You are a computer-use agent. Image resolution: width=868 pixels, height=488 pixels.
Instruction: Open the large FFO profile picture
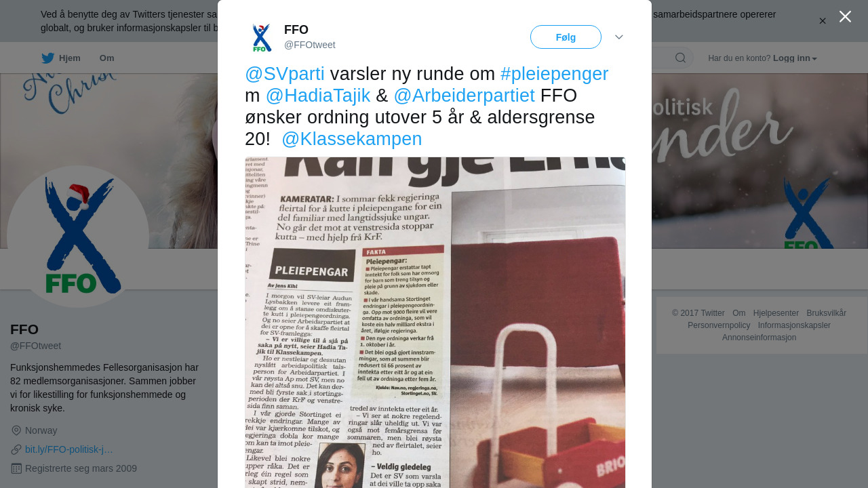(78, 237)
